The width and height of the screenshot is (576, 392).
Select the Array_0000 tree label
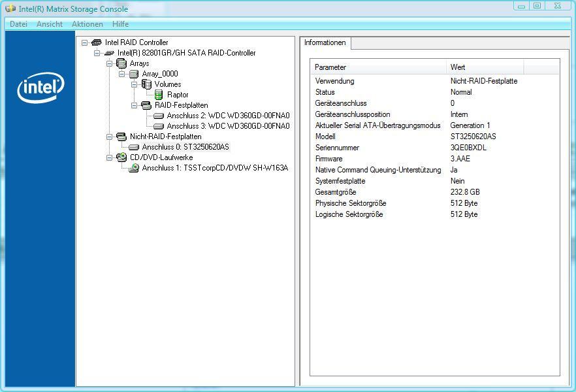click(160, 74)
